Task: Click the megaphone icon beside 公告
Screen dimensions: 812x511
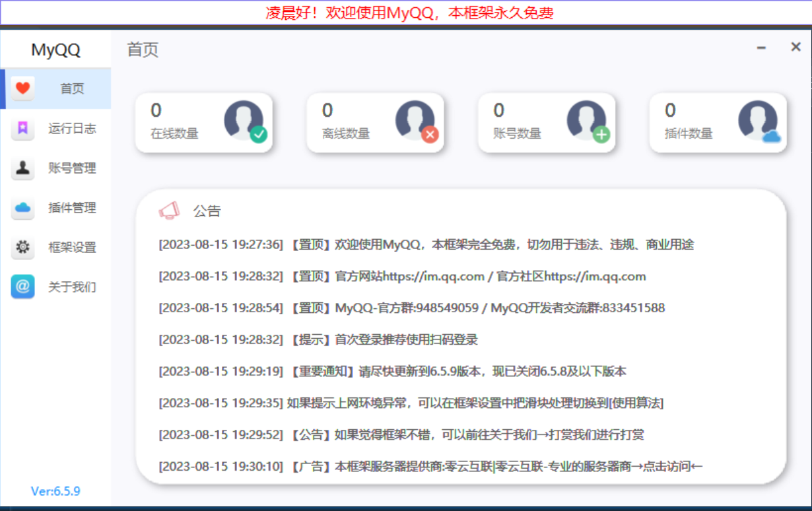Action: point(170,210)
